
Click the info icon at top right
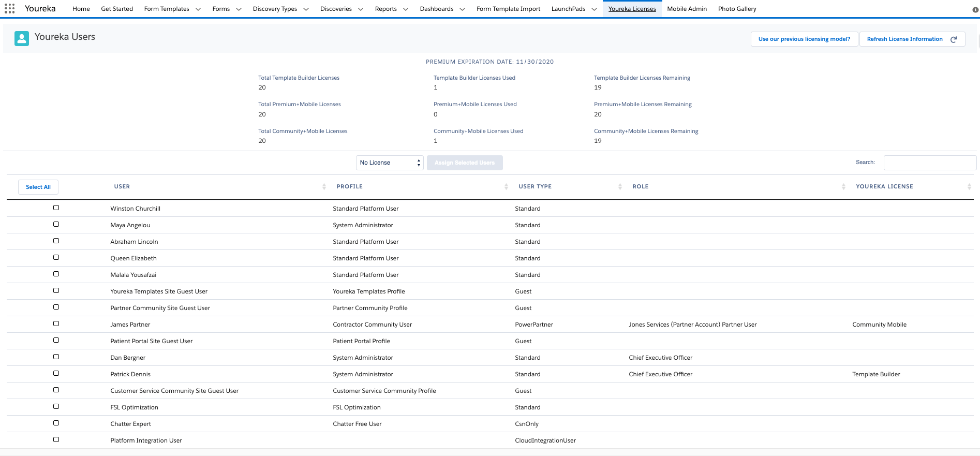pyautogui.click(x=975, y=9)
